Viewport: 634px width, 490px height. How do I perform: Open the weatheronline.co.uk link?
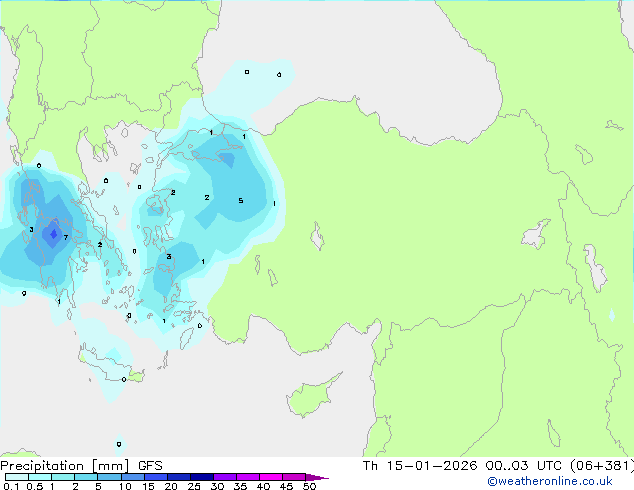tap(550, 481)
